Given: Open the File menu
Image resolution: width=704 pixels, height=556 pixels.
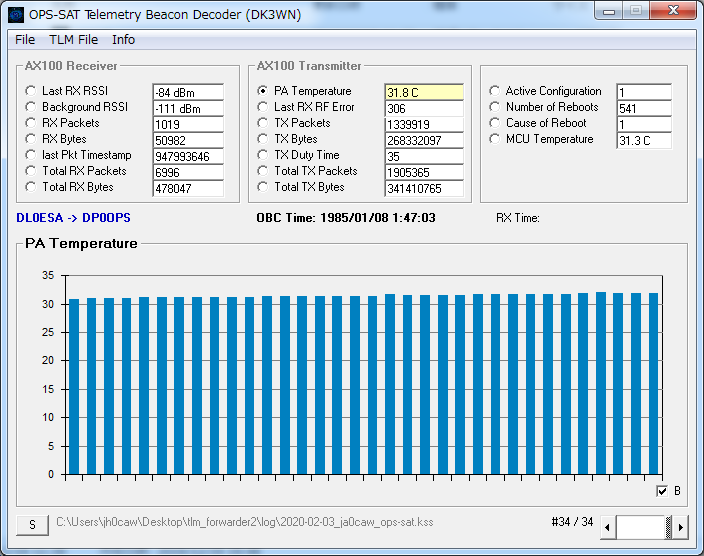Looking at the screenshot, I should pos(25,40).
